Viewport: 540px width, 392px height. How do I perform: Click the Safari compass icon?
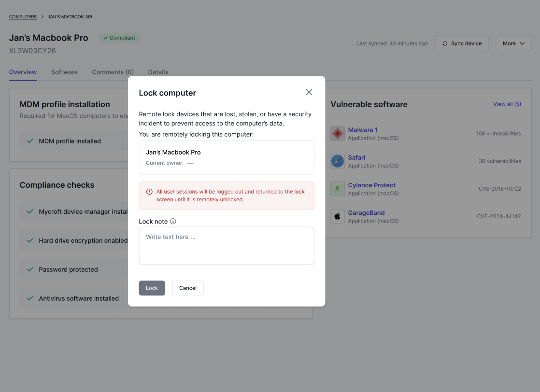tap(337, 161)
